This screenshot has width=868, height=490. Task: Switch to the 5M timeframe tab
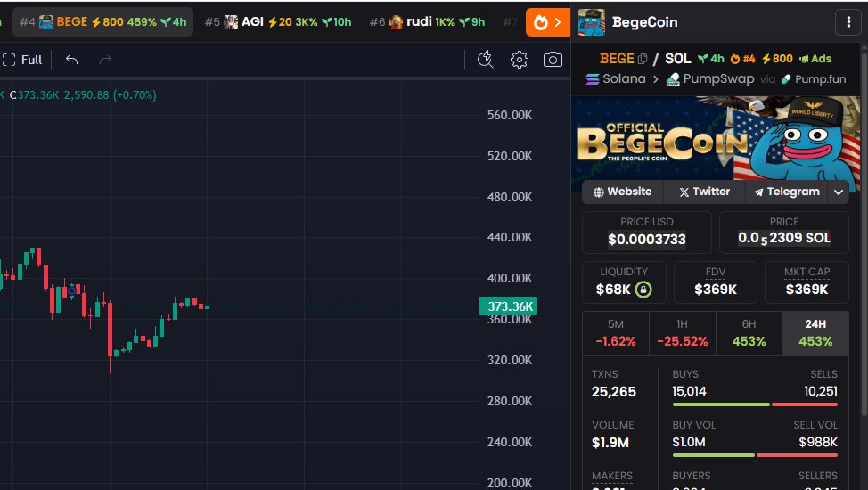616,333
